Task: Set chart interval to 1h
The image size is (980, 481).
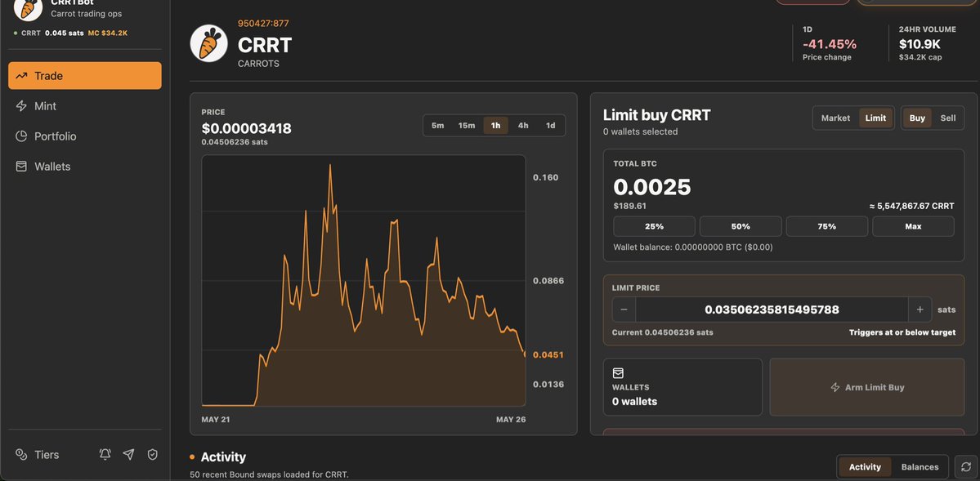Action: pos(495,126)
